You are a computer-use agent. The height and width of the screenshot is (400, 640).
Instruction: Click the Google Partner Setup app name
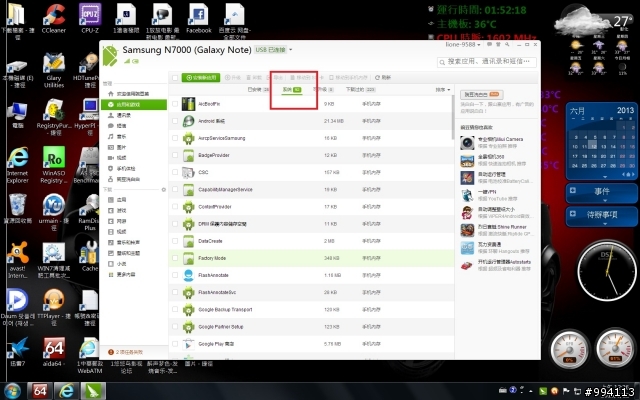[x=221, y=327]
